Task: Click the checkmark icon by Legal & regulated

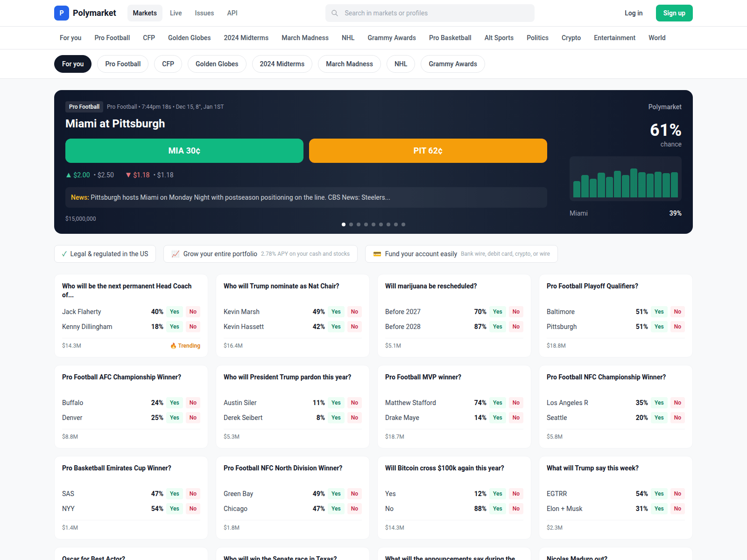Action: [64, 254]
